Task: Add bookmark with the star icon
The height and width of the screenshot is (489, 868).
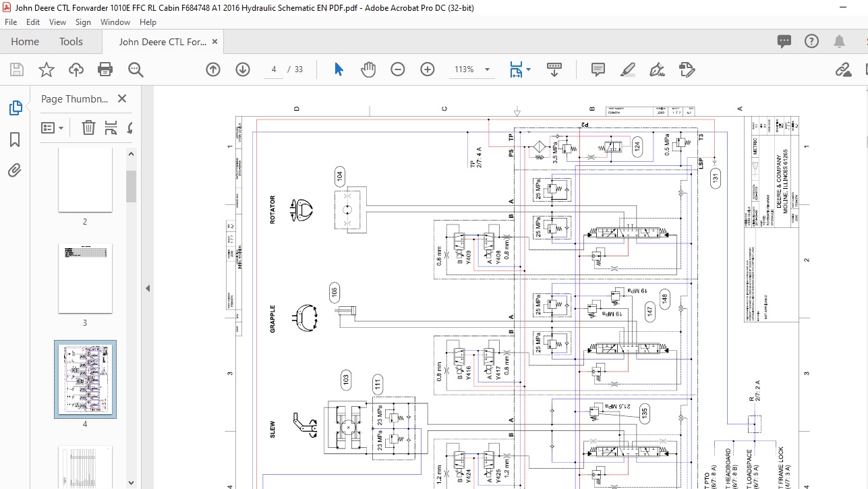Action: 46,69
